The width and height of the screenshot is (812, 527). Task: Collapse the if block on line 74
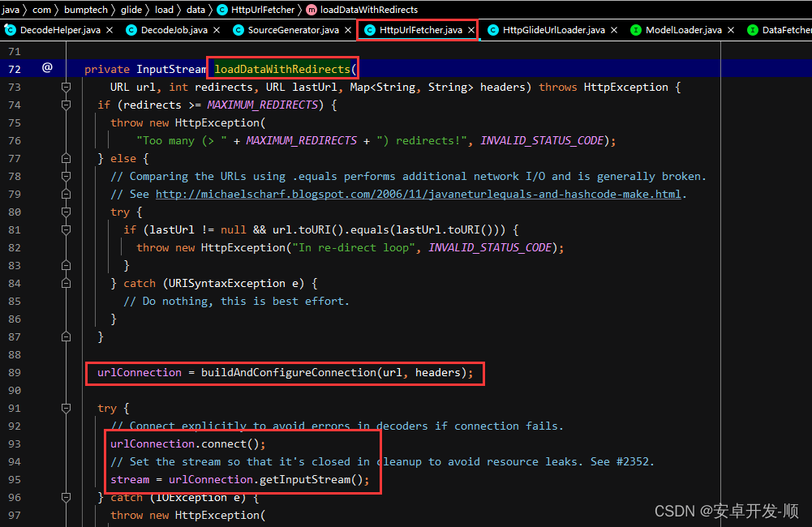tap(67, 105)
